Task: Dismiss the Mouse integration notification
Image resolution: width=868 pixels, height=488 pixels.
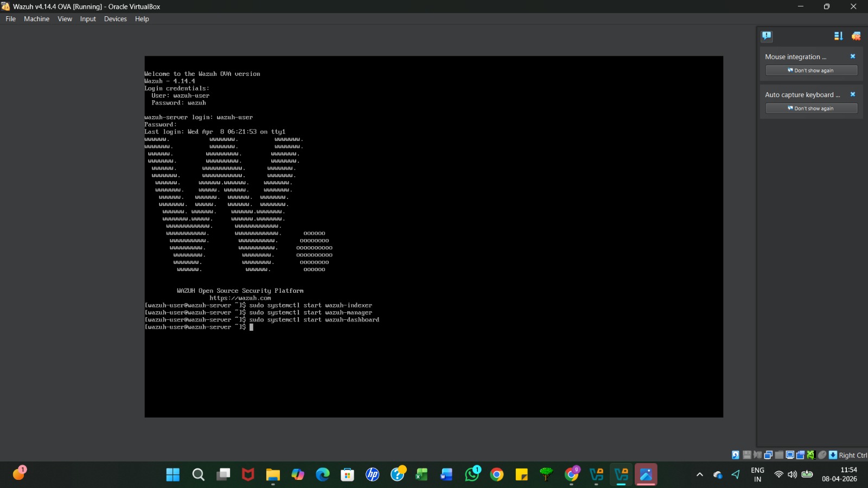Action: 853,56
